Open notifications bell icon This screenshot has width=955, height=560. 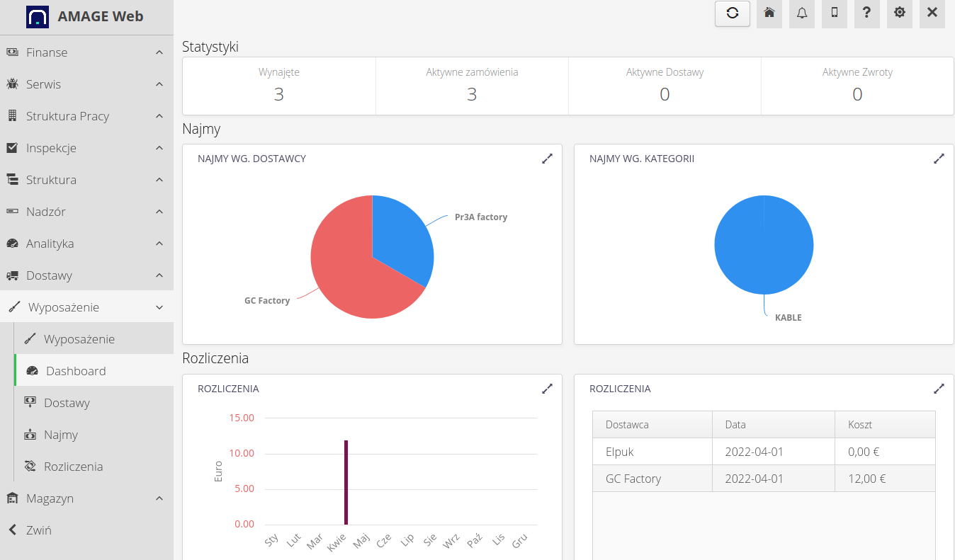tap(801, 13)
